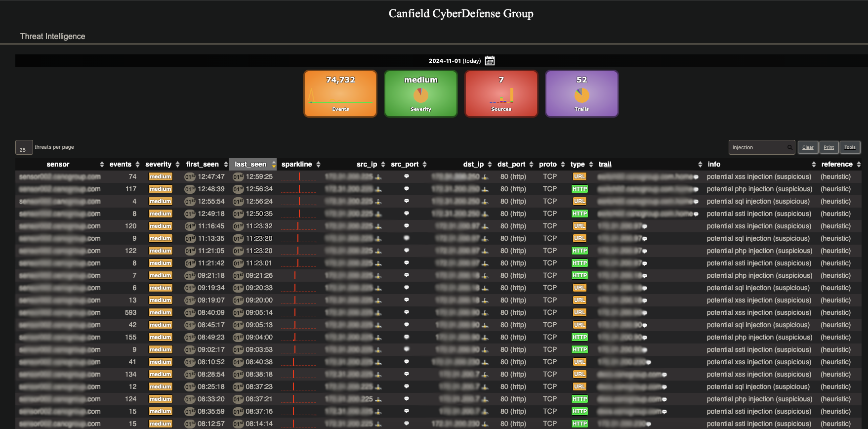Image resolution: width=868 pixels, height=429 pixels.
Task: Select the Threat Intelligence tab
Action: pyautogui.click(x=52, y=36)
